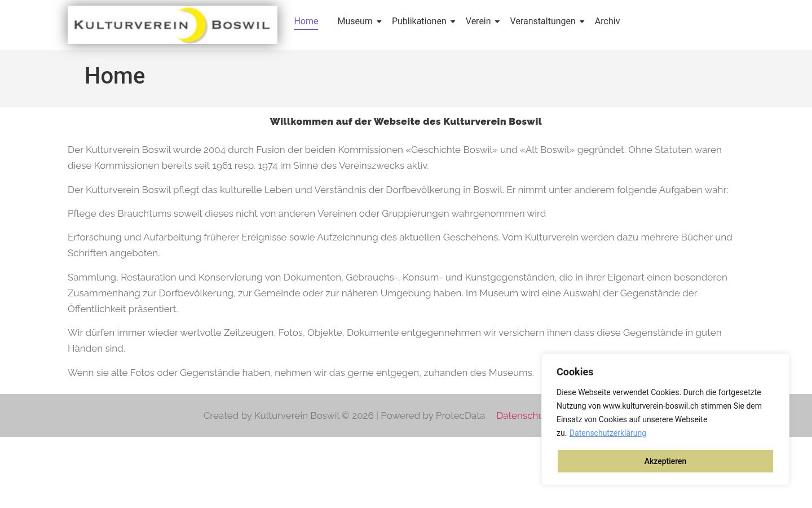Screen dimensions: 812x508
Task: Expand the Museum dropdown arrow
Action: click(x=379, y=22)
